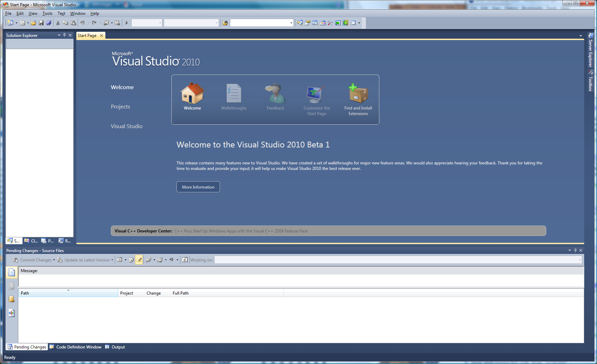597x364 pixels.
Task: Open the Window menu
Action: pos(78,13)
